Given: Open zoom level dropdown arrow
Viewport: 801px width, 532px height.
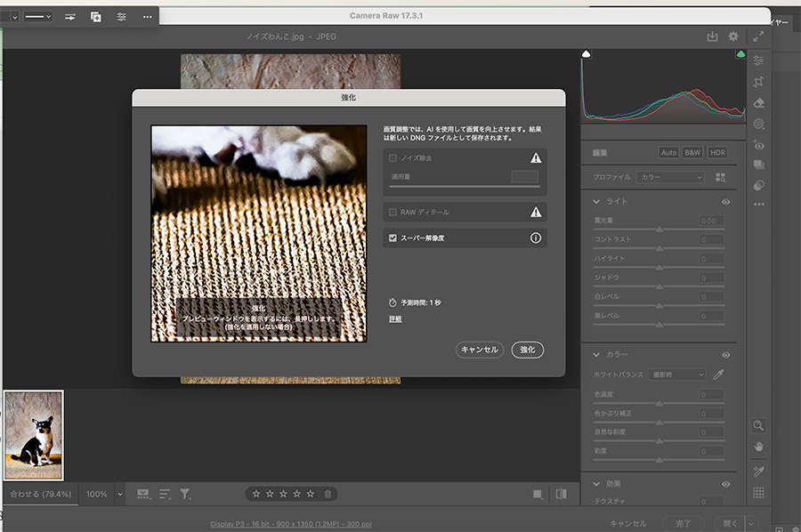Looking at the screenshot, I should (120, 495).
